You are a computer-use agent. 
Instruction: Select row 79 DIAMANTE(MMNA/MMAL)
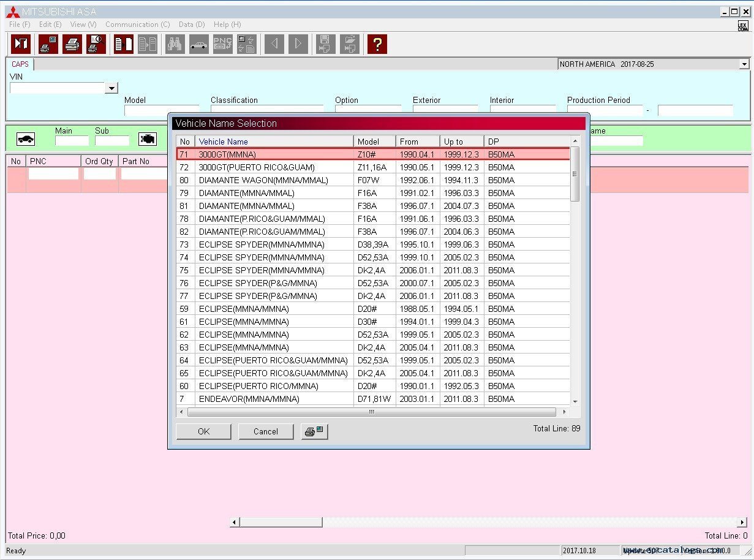(x=373, y=193)
